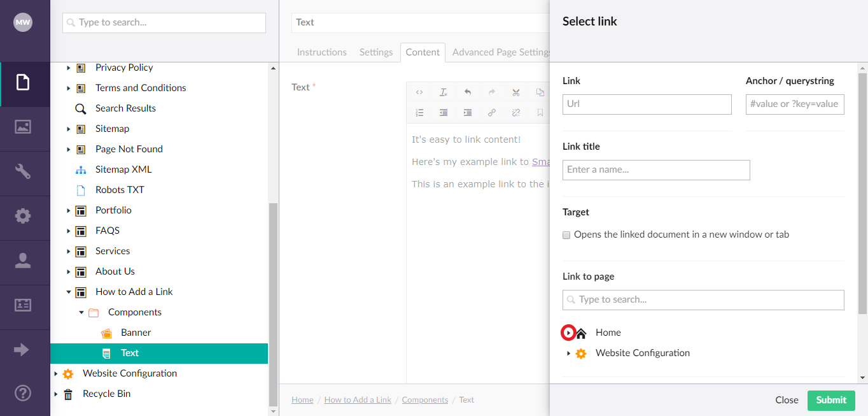
Task: Click the copy toolbar icon
Action: [x=540, y=92]
